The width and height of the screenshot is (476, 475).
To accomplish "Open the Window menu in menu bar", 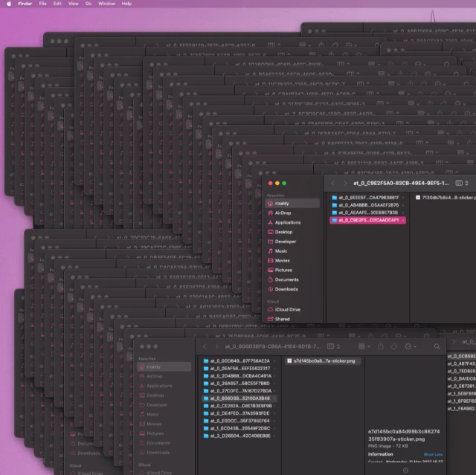I will pyautogui.click(x=106, y=4).
